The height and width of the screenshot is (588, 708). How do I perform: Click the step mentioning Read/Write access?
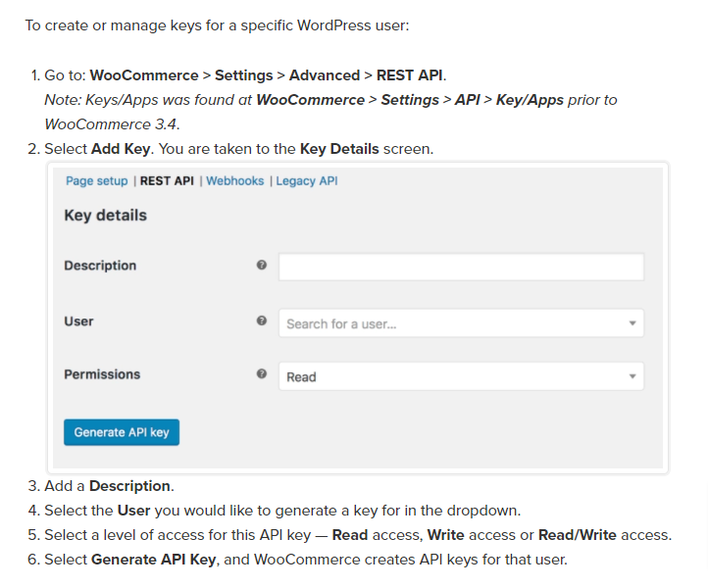(x=358, y=535)
